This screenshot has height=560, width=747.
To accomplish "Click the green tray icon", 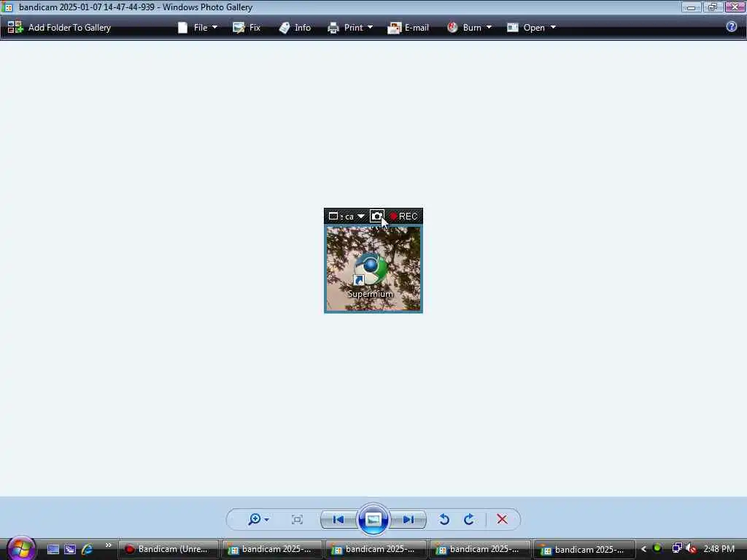I will pyautogui.click(x=657, y=548).
